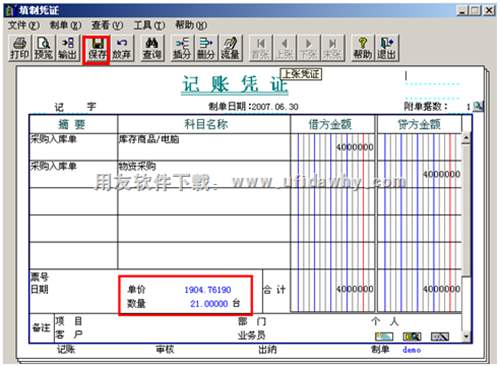Click the 物资采购 account name cell
The image size is (500, 366).
(x=204, y=174)
